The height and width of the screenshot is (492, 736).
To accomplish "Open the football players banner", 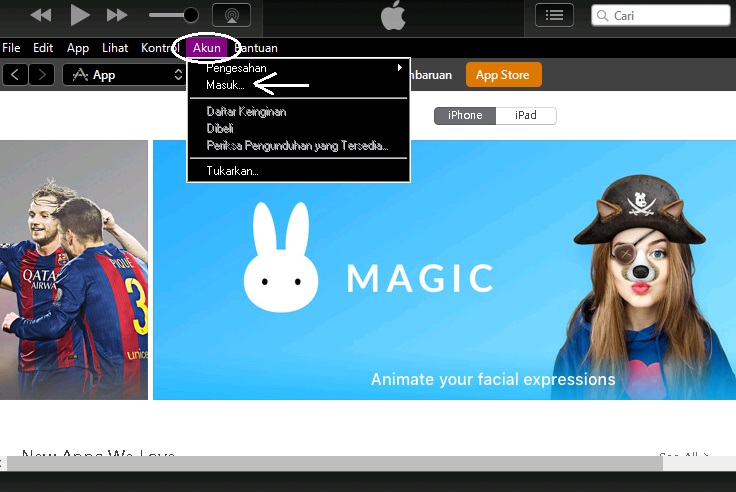I will pos(74,270).
